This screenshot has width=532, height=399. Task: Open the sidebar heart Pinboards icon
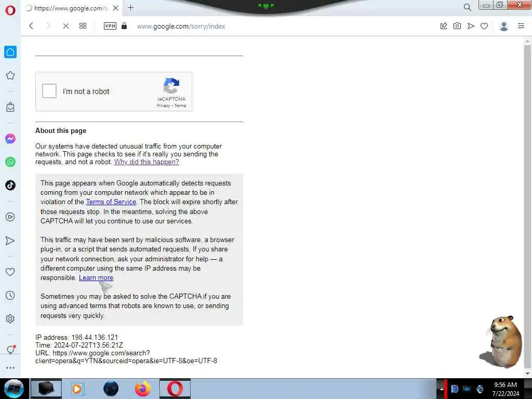coord(10,272)
